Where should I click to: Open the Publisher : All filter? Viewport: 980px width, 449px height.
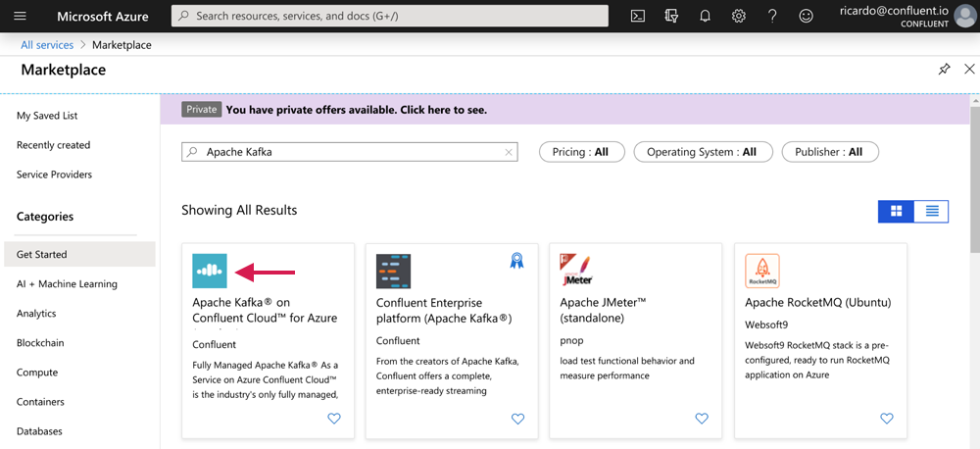point(830,152)
